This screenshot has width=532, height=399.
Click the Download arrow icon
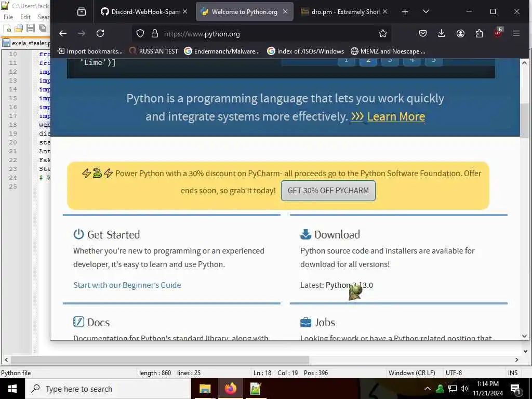pyautogui.click(x=305, y=234)
